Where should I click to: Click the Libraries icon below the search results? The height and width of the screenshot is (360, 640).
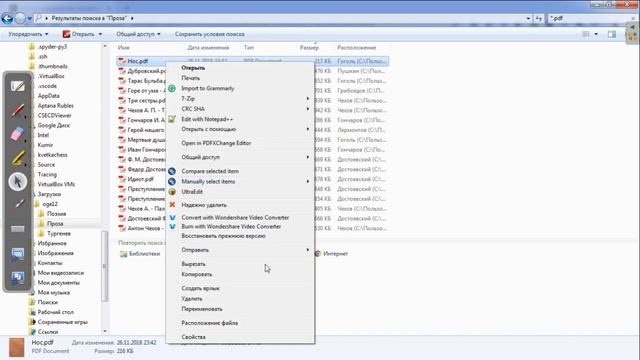pos(123,254)
